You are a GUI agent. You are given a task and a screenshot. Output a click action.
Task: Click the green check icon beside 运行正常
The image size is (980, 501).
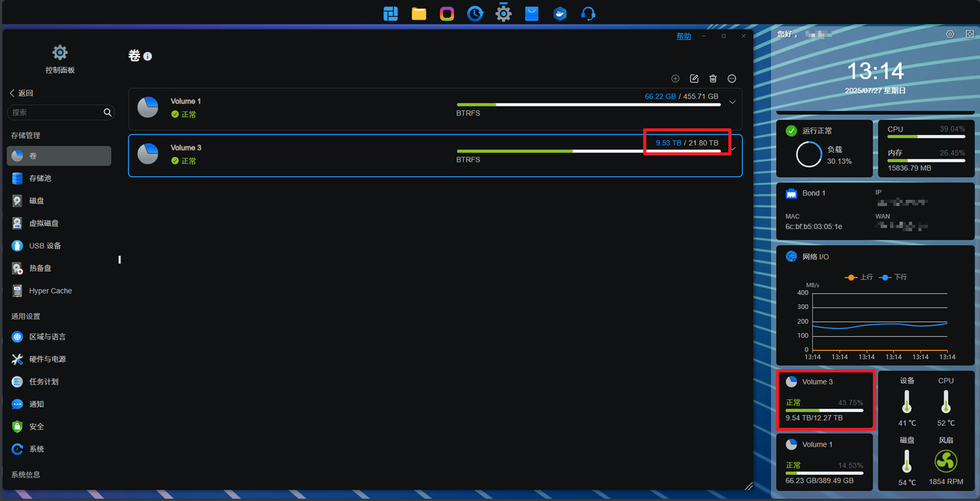(x=792, y=131)
